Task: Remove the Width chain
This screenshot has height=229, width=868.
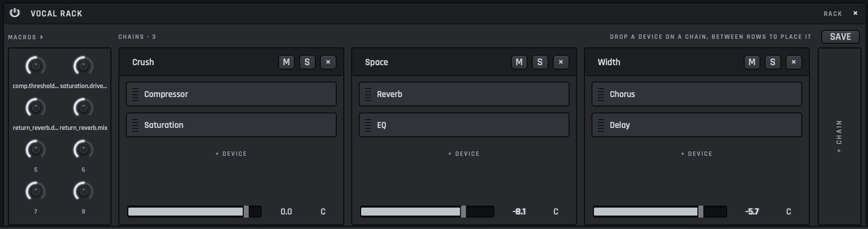Action: point(793,62)
